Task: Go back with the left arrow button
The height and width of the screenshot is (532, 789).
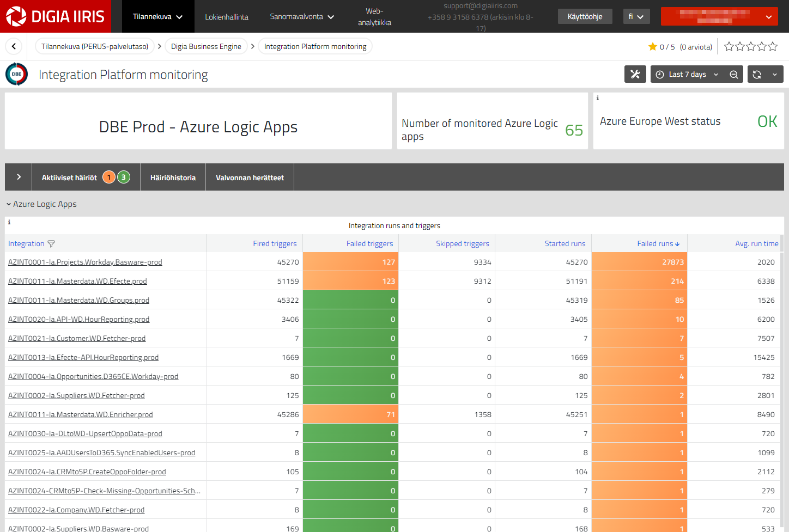Action: (14, 46)
